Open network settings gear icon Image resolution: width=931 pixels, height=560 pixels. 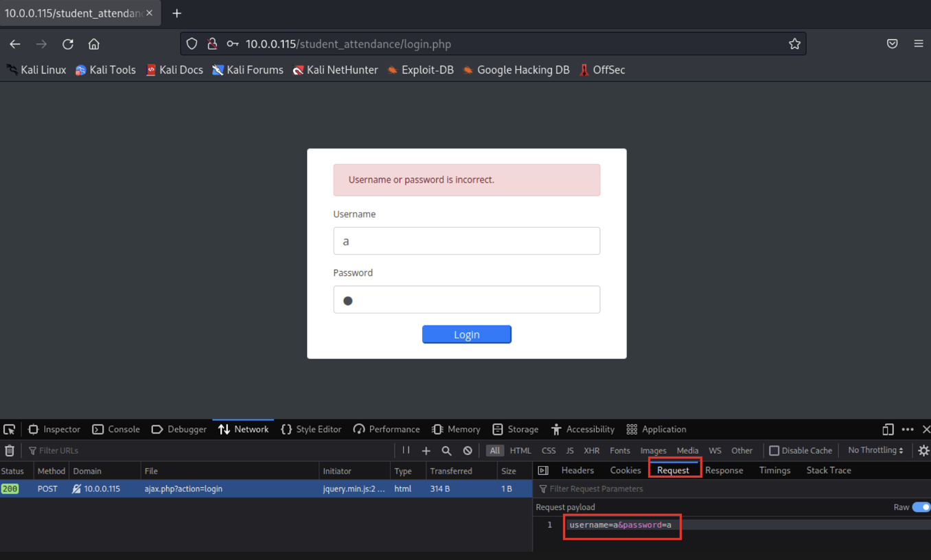923,451
